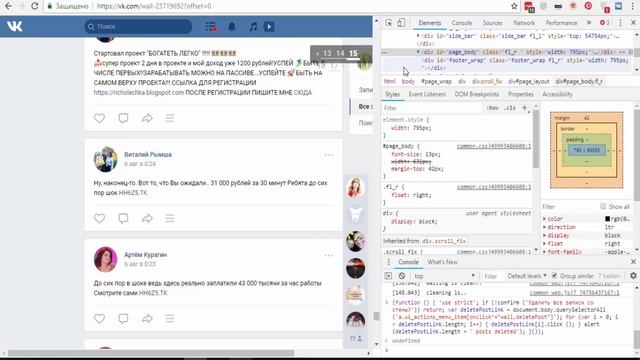The image size is (640, 360).
Task: Open options menu on Виталий Рымша post
Action: click(x=329, y=155)
